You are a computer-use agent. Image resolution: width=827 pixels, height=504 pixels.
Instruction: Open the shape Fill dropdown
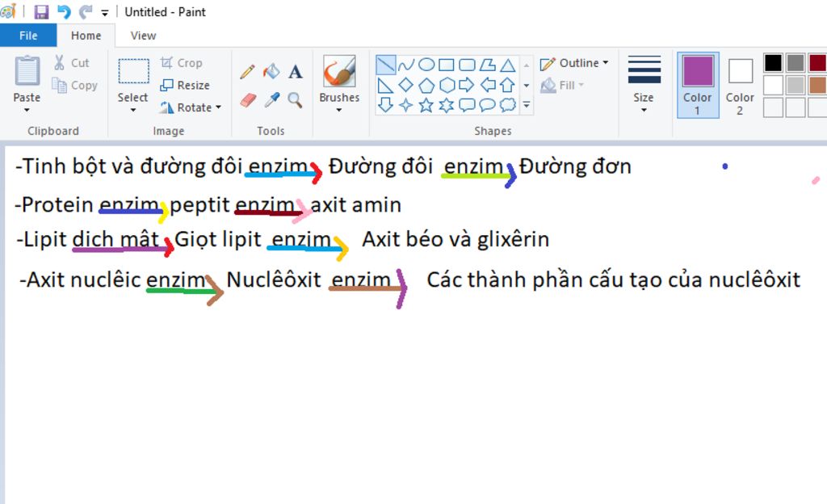[563, 85]
